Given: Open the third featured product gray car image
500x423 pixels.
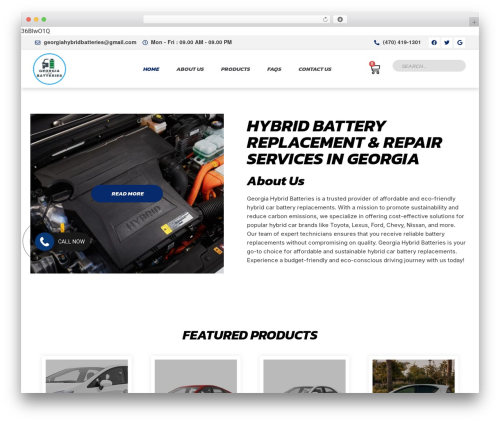Looking at the screenshot, I should pos(305,376).
